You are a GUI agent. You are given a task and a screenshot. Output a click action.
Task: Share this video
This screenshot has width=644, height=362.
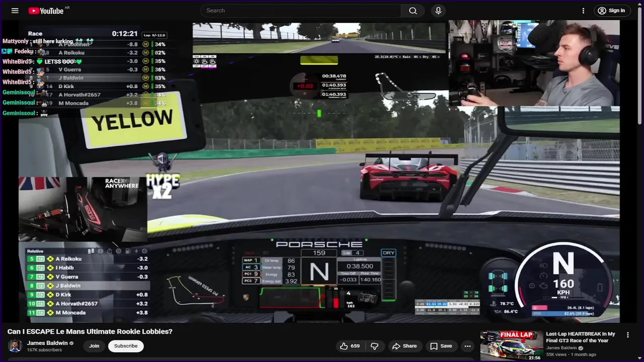pyautogui.click(x=405, y=346)
